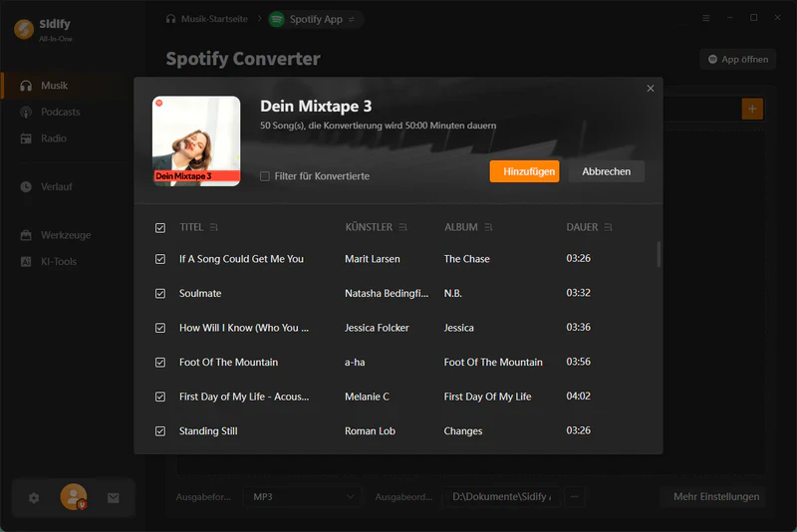The image size is (797, 532).
Task: Click the Dein Mixtape 3 cover thumbnail
Action: [196, 141]
